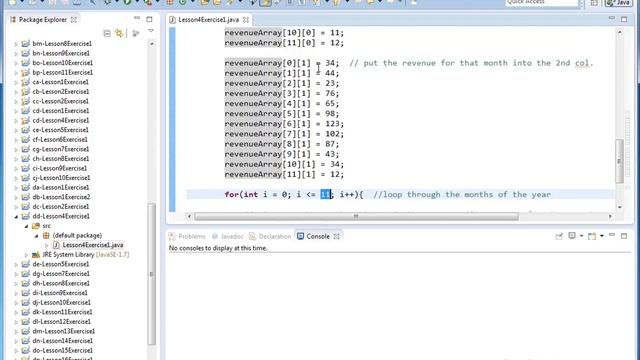Viewport: 640px width, 360px height.
Task: Click the JRE System Library icon
Action: pos(36,255)
